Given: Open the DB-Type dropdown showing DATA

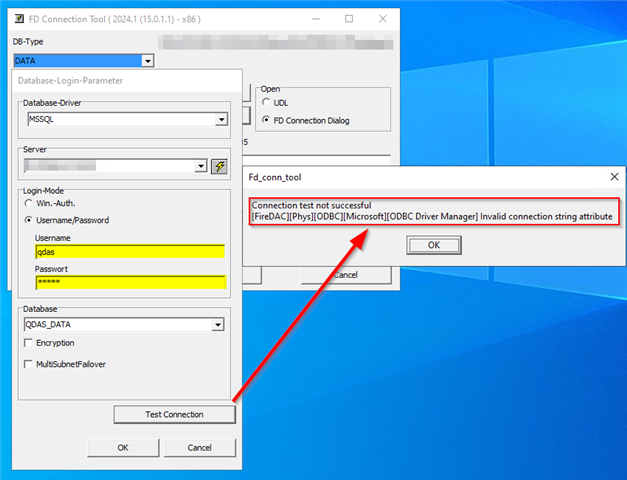Looking at the screenshot, I should [148, 61].
